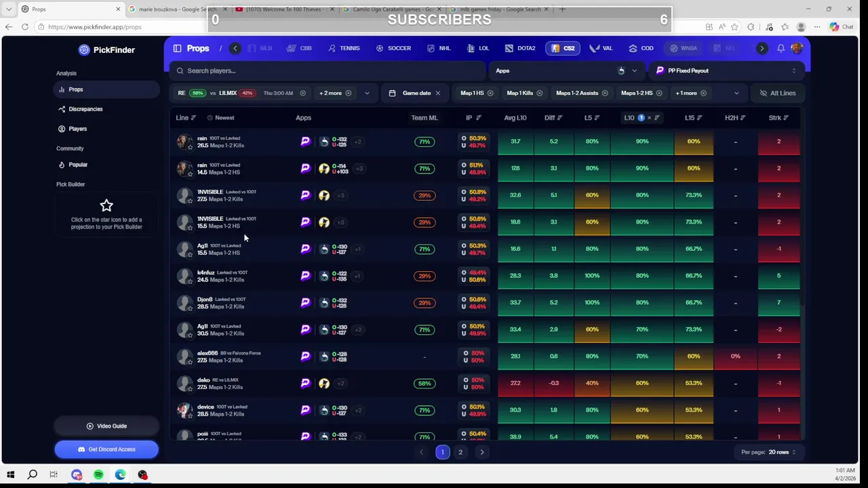The width and height of the screenshot is (868, 488).
Task: Select the CBB sport tab
Action: [x=300, y=48]
